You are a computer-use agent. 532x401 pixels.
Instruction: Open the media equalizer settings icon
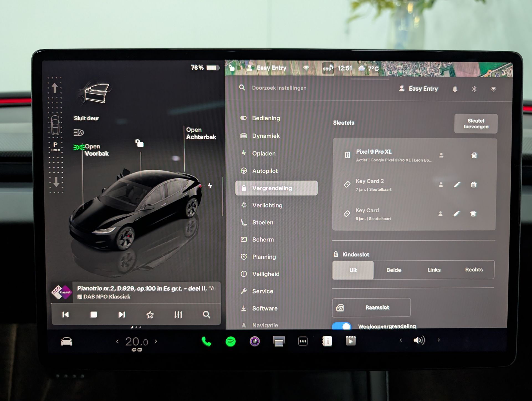178,315
